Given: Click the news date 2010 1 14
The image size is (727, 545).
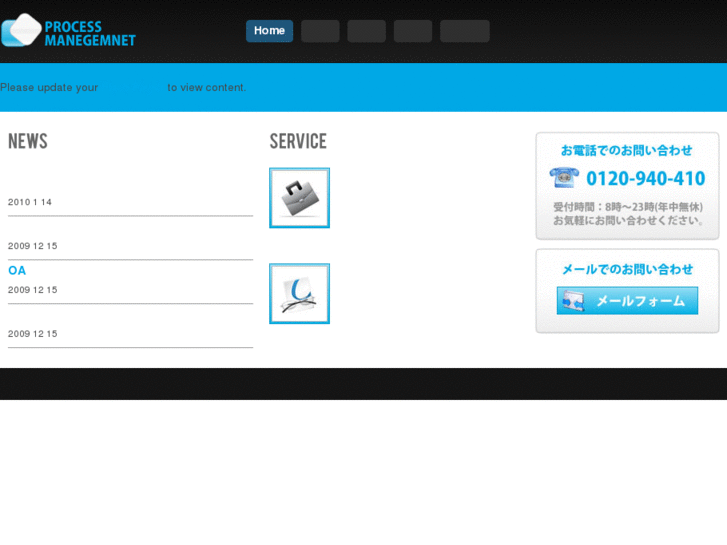Looking at the screenshot, I should tap(30, 202).
